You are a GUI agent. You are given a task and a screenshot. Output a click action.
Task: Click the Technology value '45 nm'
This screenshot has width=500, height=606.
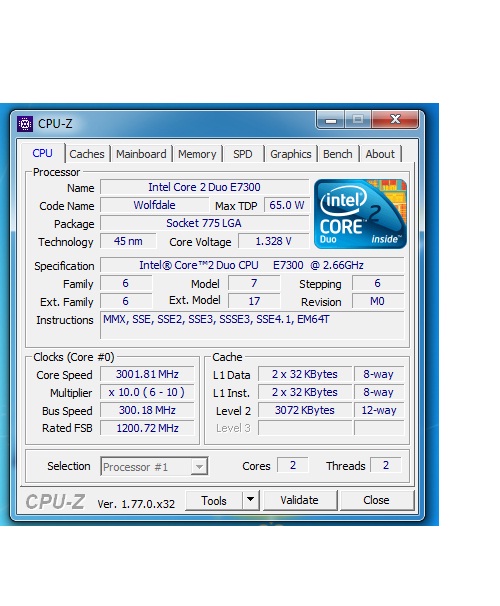pyautogui.click(x=128, y=241)
